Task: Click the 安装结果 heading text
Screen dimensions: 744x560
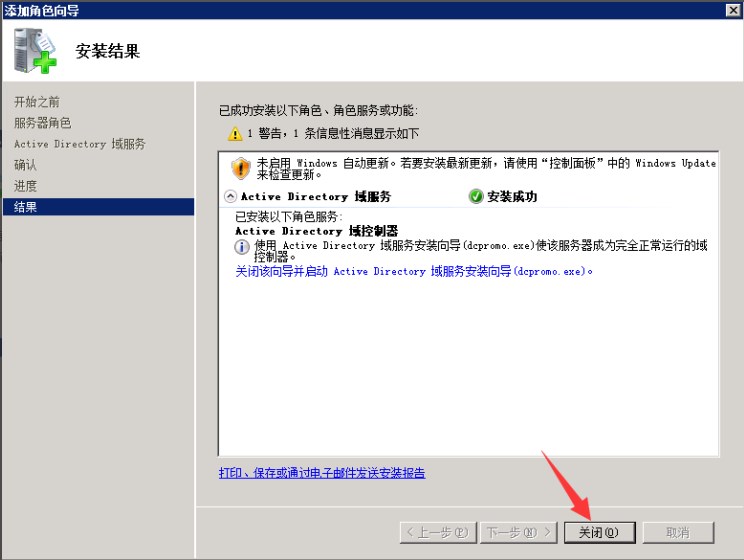Action: [108, 51]
